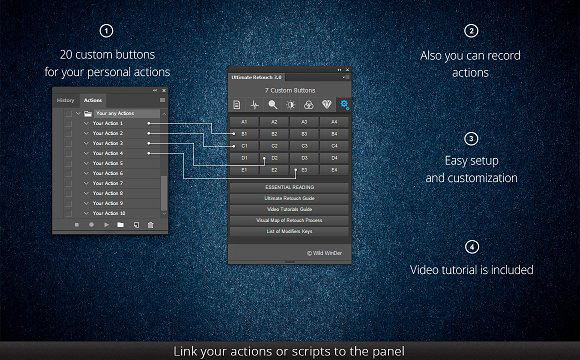Select the Actions tab
The image size is (580, 360).
pos(93,100)
